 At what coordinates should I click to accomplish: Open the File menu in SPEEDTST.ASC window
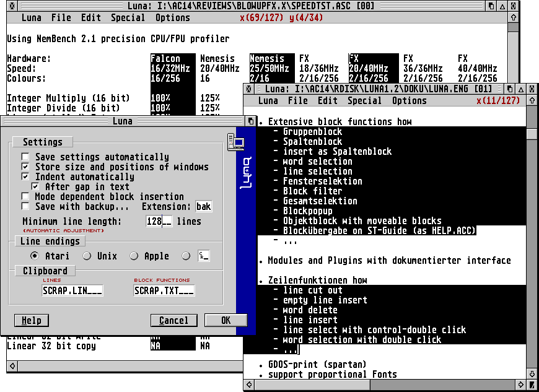61,17
